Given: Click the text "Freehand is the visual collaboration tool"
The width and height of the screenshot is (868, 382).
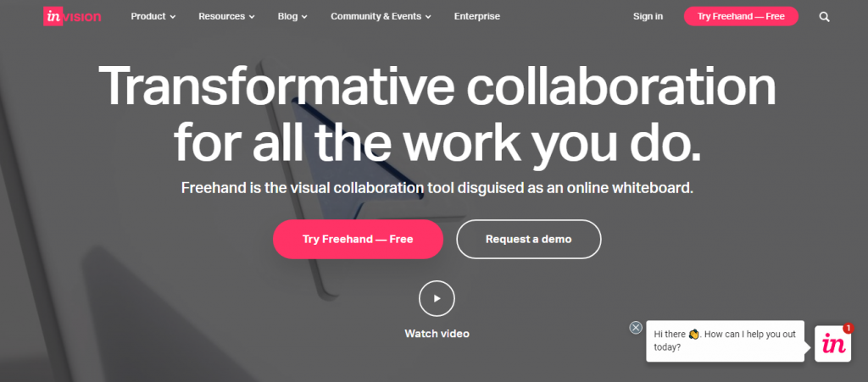Looking at the screenshot, I should pos(320,188).
